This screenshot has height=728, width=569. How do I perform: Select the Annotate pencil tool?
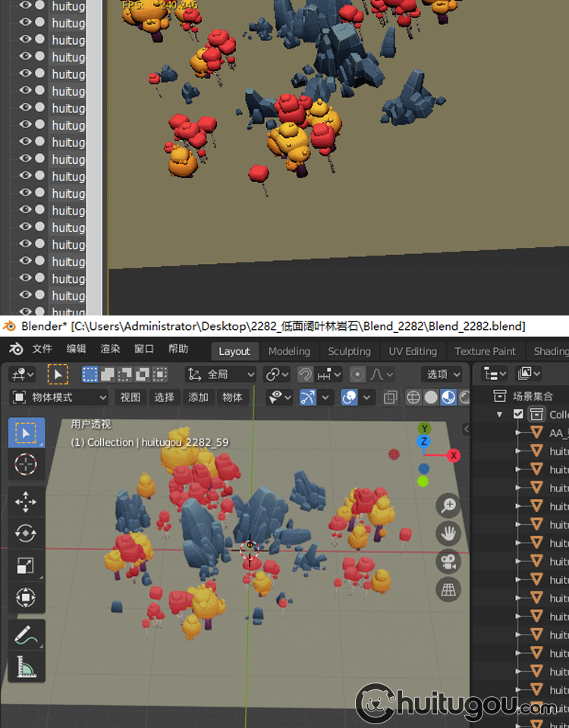click(26, 635)
